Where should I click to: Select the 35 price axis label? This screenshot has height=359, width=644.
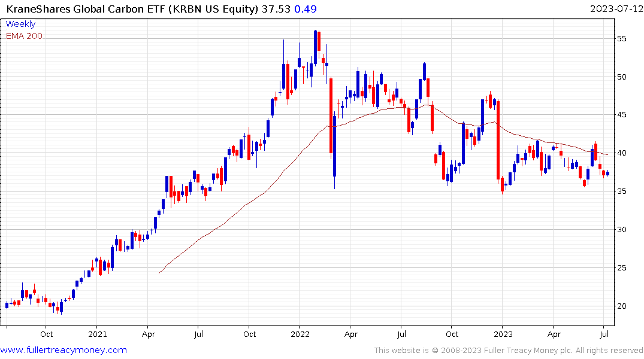[x=621, y=191]
